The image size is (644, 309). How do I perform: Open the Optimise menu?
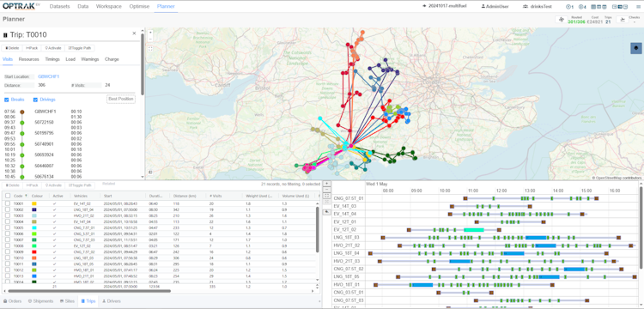[139, 7]
